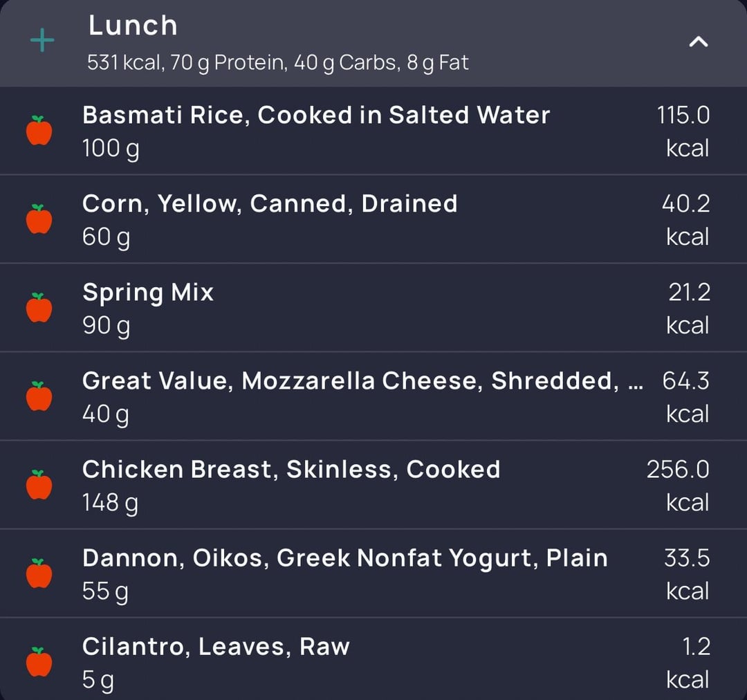
Task: Select the Spring Mix food entry
Action: (x=373, y=308)
